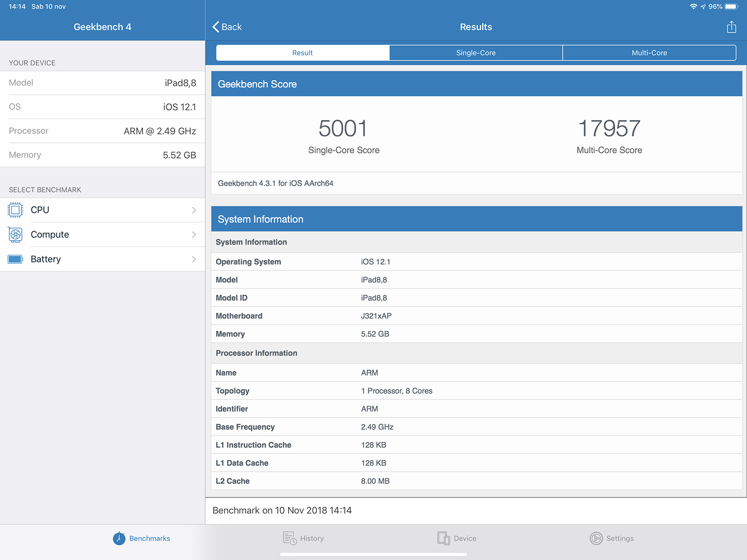Tap the 17957 Multi-Core Score value

609,128
